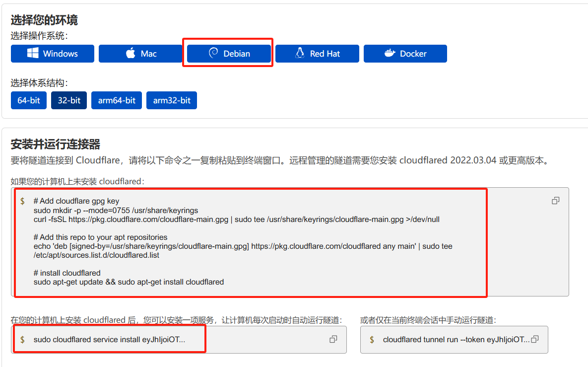The height and width of the screenshot is (367, 588).
Task: Click the /etc/apt/sources.list.d/cloudflared.list path
Action: [x=96, y=255]
